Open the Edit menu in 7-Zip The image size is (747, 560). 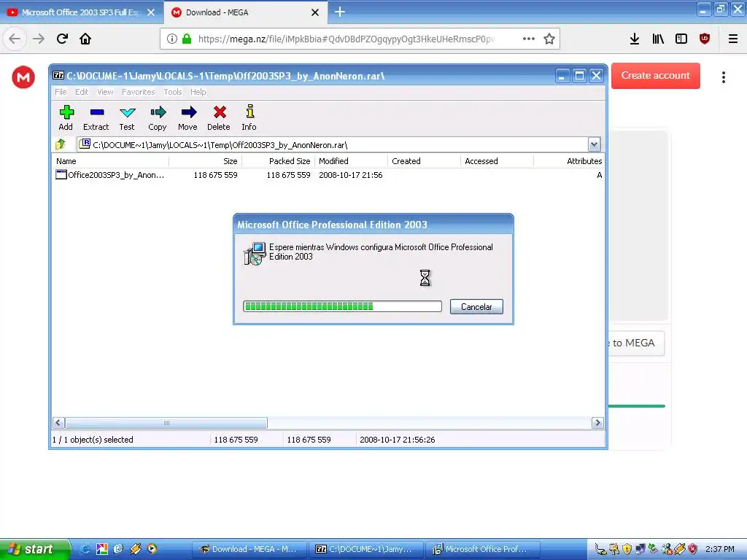(82, 92)
